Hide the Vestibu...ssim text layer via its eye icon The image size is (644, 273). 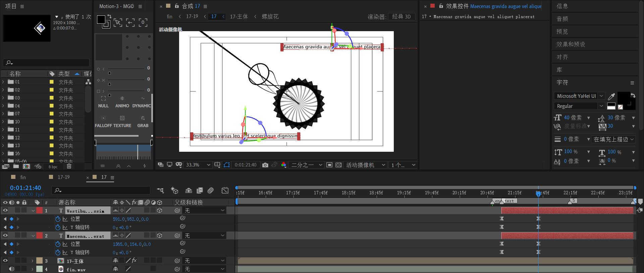pos(5,210)
